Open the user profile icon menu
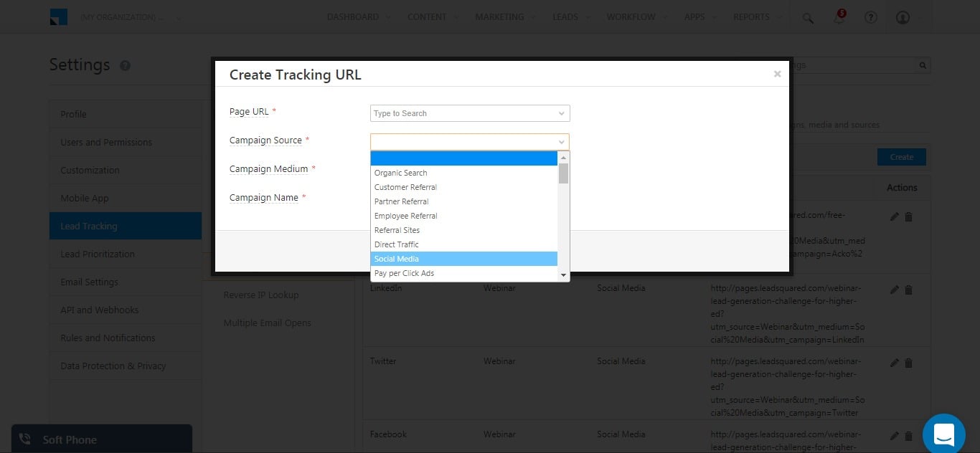 903,18
